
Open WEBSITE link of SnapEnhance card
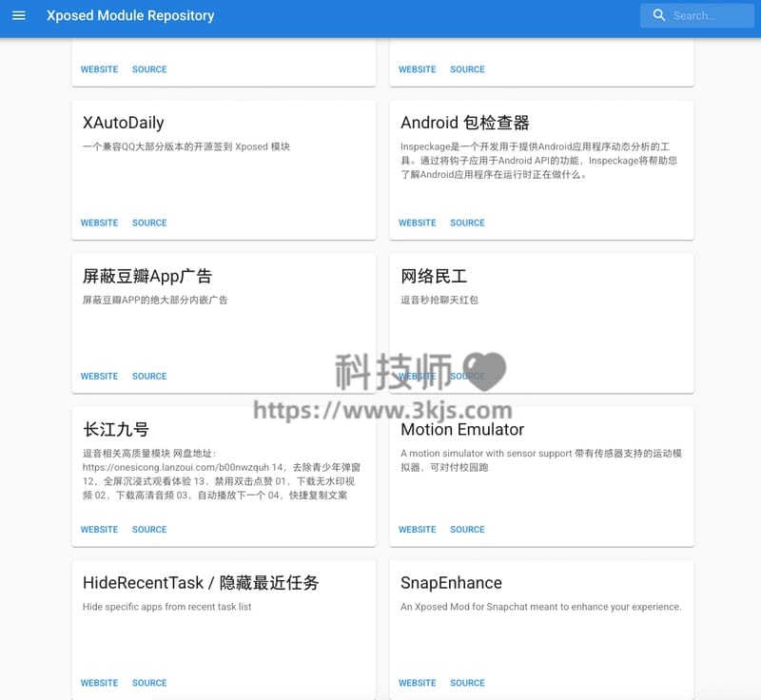(x=418, y=683)
